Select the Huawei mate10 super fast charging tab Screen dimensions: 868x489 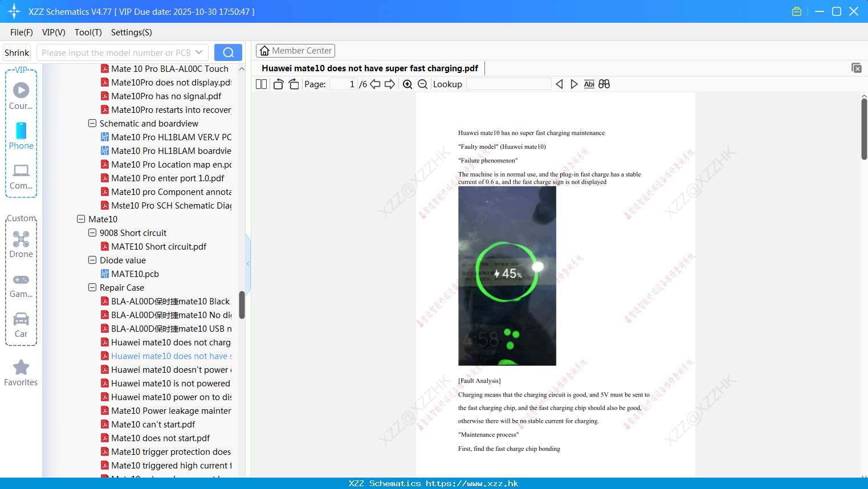tap(370, 68)
